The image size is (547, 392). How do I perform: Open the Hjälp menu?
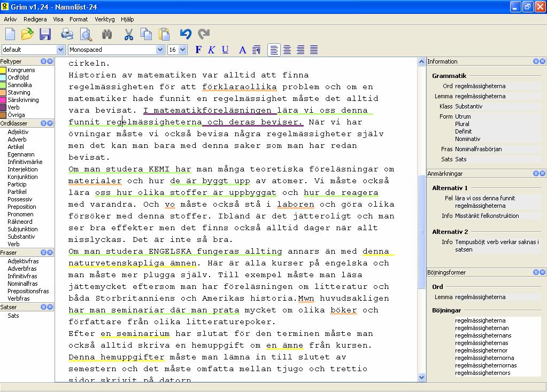click(127, 19)
